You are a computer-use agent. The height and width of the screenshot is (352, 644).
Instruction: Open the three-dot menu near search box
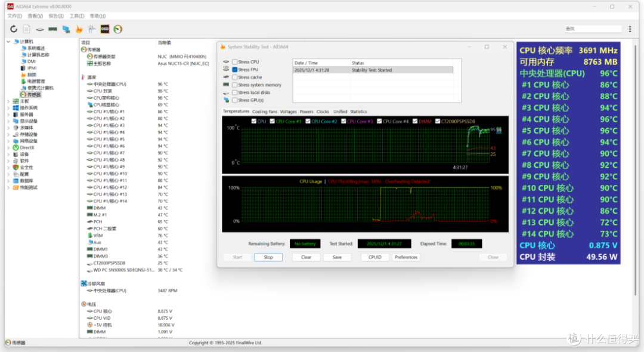[x=630, y=29]
